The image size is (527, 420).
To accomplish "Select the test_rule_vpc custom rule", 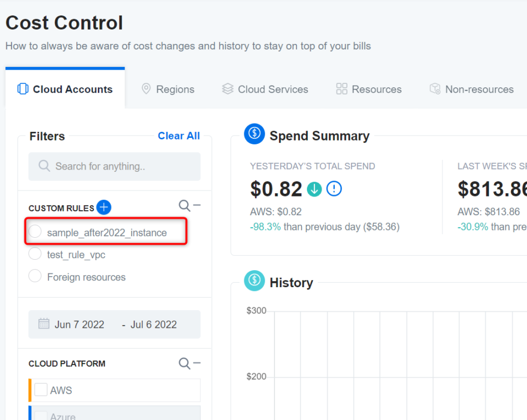I will click(35, 254).
